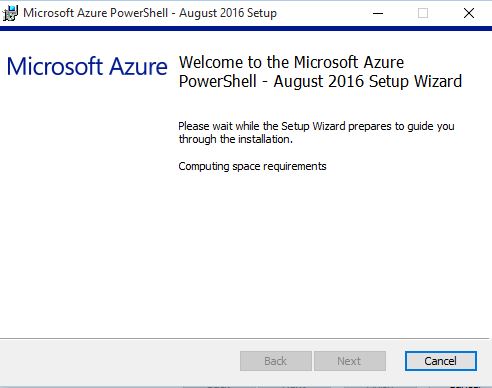
Task: Click the disabled Next button
Action: 350,361
